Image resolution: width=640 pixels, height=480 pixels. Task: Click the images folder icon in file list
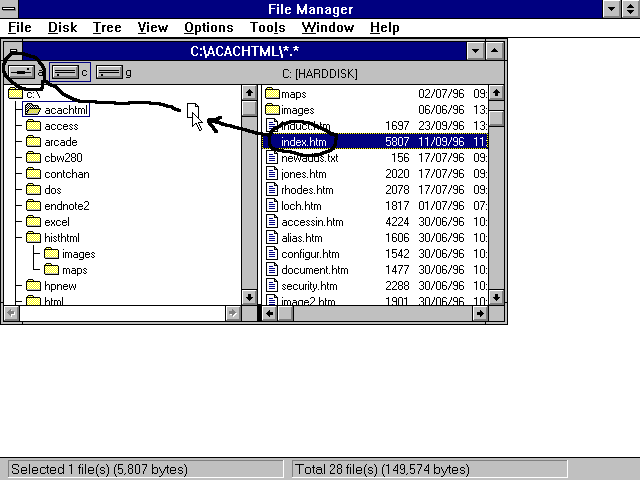pos(271,110)
